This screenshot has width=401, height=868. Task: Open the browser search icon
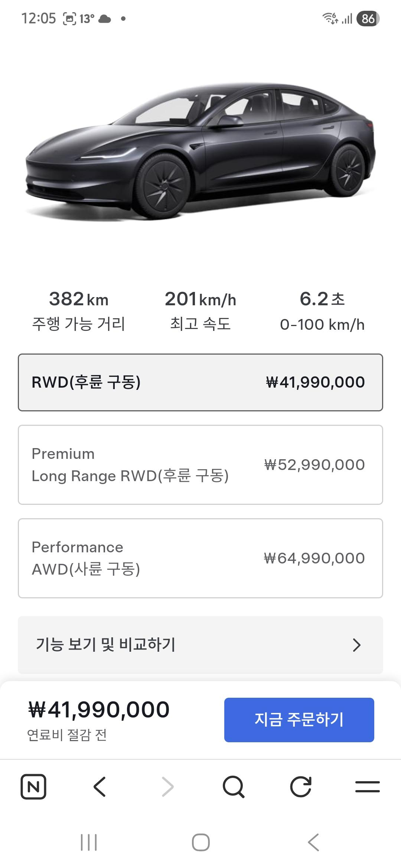click(x=234, y=786)
